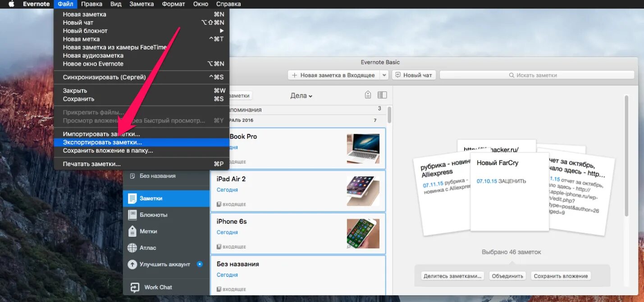Screen dimensions: 644x302
Task: Open the Evernote application menu
Action: (x=37, y=4)
